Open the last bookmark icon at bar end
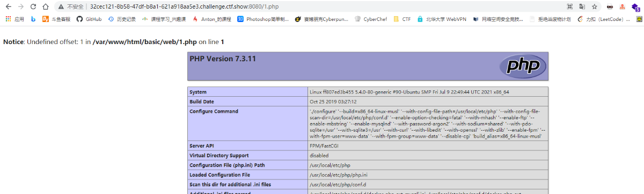The width and height of the screenshot is (644, 194). coord(639,19)
